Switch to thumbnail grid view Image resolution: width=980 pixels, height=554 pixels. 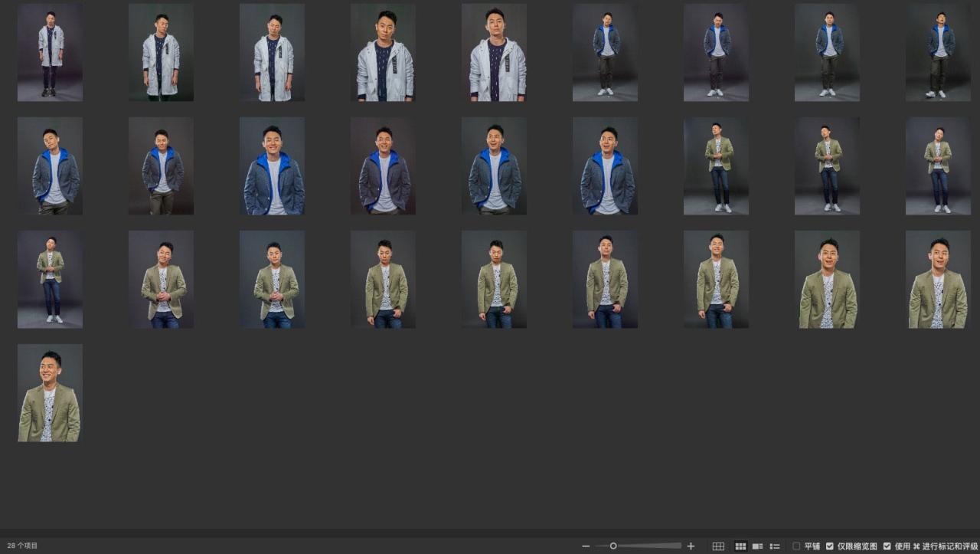(740, 546)
